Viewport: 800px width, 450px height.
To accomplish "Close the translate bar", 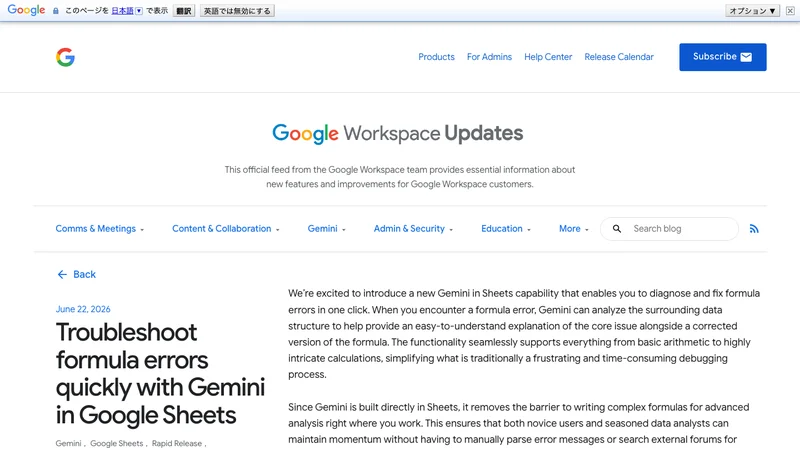I will pos(790,11).
